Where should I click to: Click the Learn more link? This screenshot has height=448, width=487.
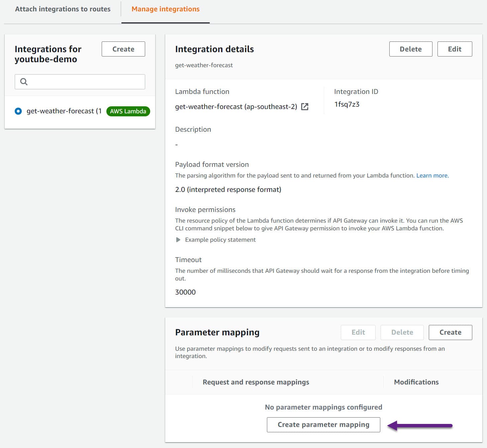pos(432,176)
